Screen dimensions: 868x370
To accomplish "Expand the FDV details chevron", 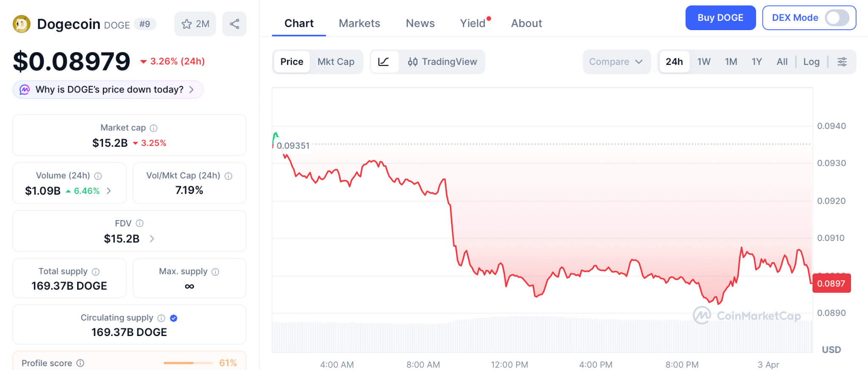I will 152,239.
